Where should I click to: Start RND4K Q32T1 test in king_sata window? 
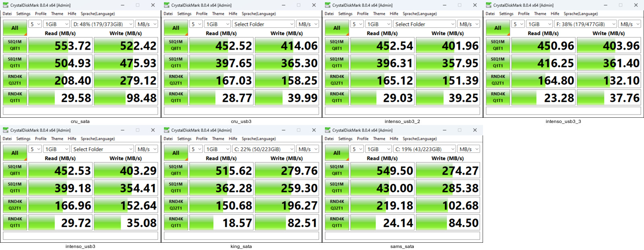(176, 205)
